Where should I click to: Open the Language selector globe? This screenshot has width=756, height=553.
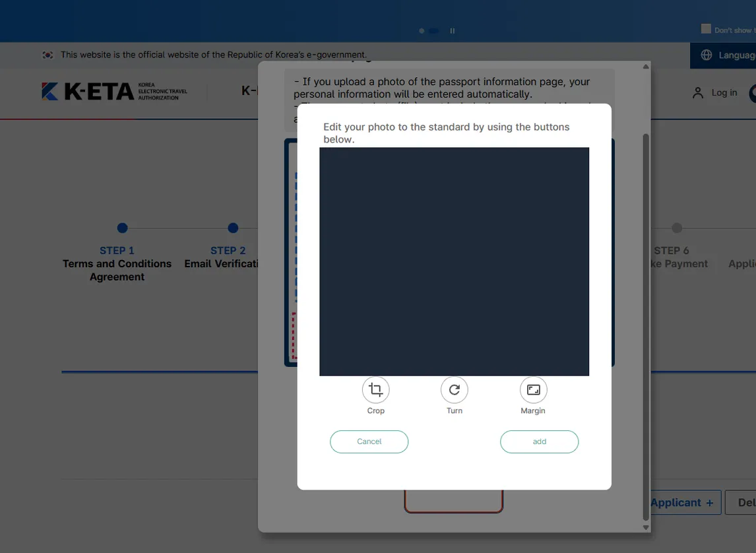[707, 55]
